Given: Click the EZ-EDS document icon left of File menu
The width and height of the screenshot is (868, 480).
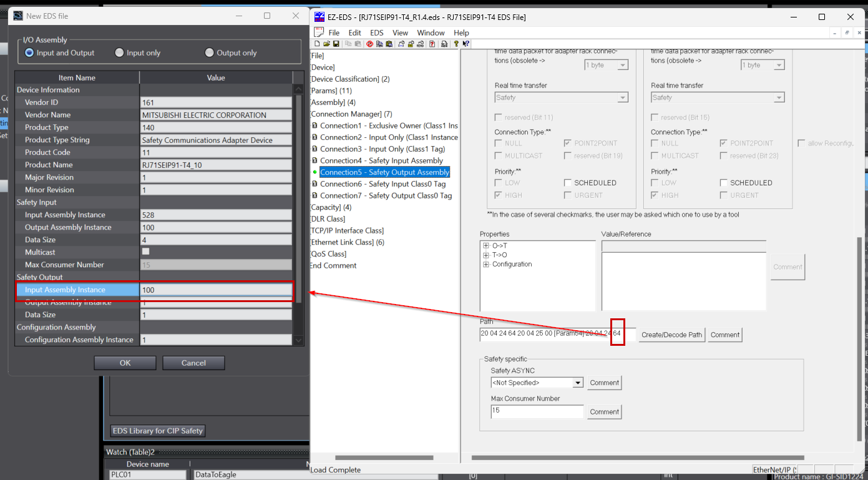Looking at the screenshot, I should click(x=318, y=32).
